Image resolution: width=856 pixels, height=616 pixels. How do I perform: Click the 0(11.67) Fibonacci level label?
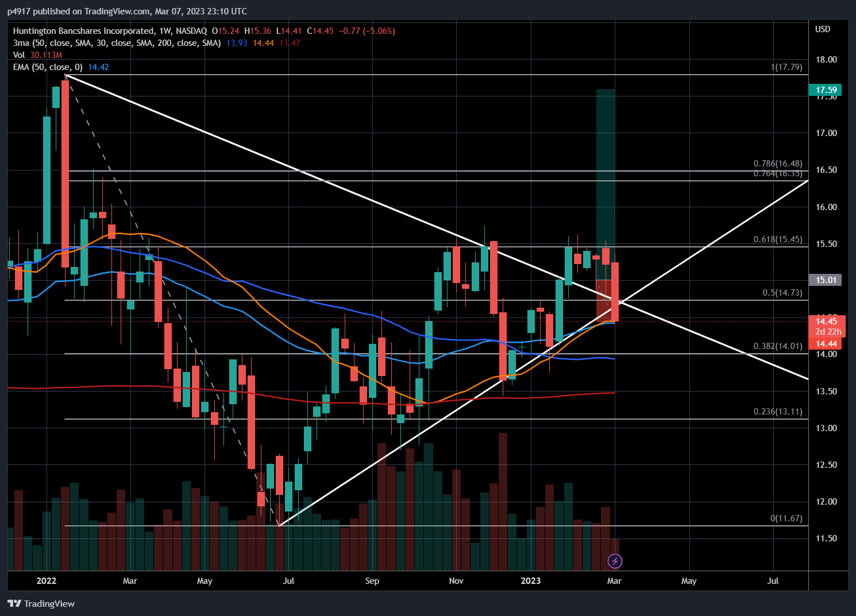786,518
